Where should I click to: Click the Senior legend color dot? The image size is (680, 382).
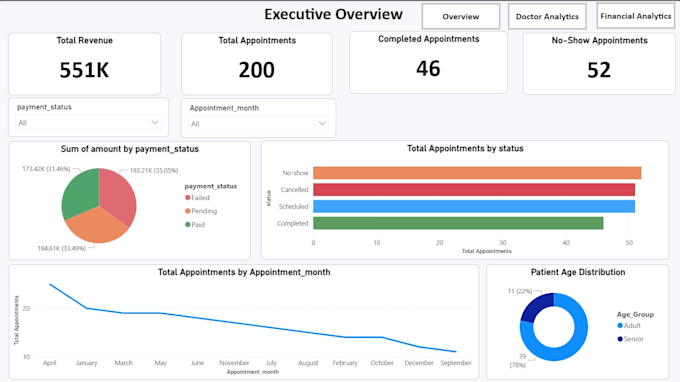[620, 339]
